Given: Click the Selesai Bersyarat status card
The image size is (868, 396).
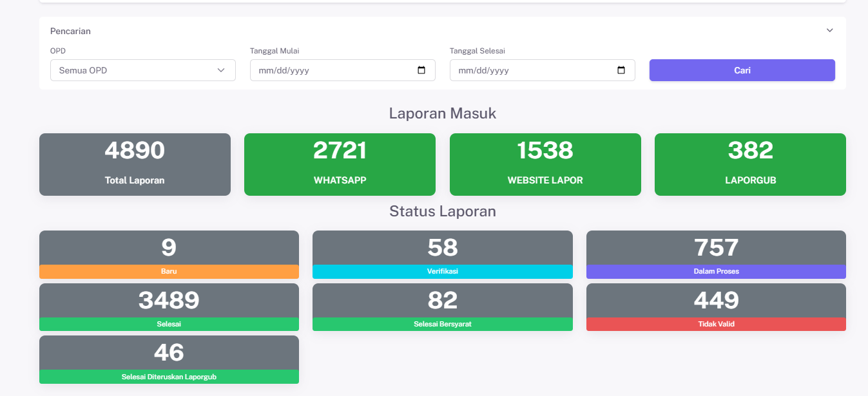Looking at the screenshot, I should [443, 307].
